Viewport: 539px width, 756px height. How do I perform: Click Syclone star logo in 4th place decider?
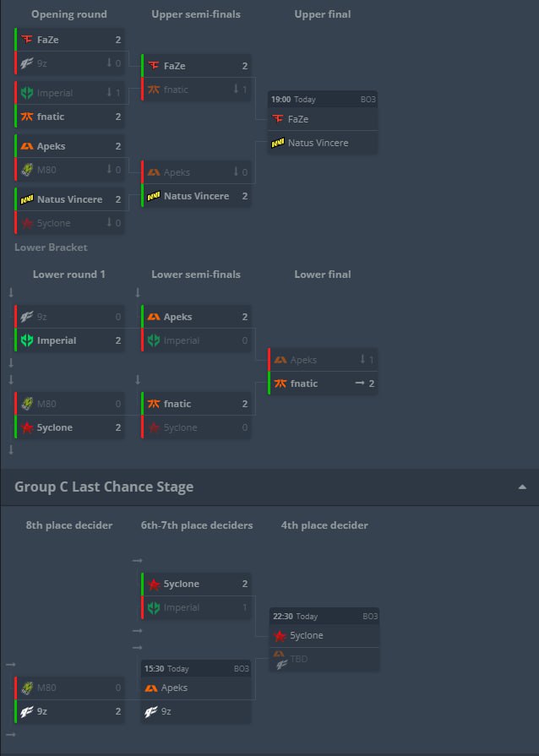pos(280,636)
